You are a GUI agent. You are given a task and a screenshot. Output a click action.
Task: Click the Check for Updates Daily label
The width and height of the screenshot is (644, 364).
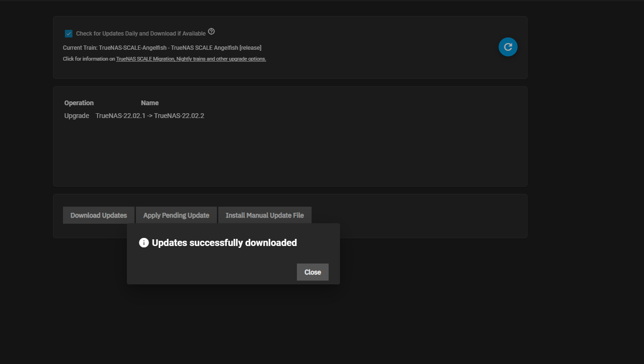point(141,34)
